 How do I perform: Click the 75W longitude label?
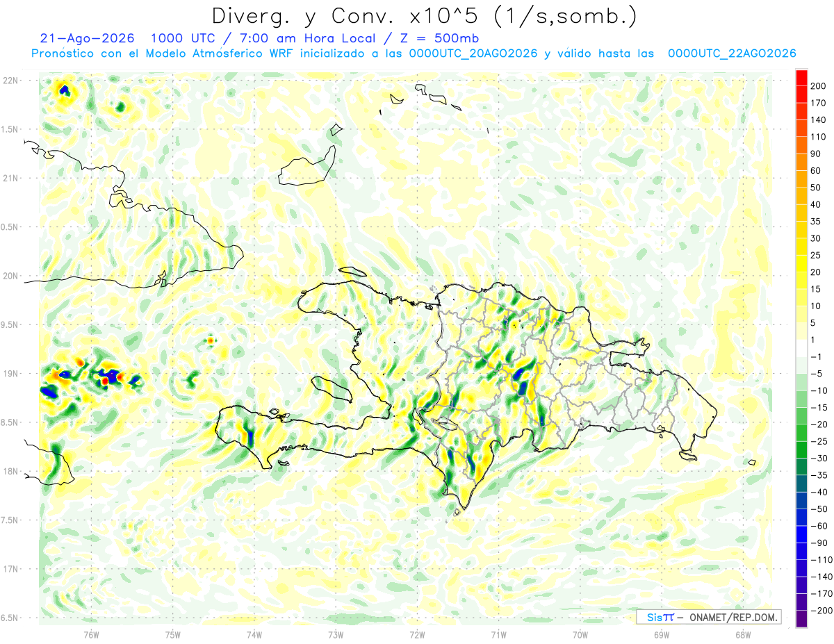172,634
